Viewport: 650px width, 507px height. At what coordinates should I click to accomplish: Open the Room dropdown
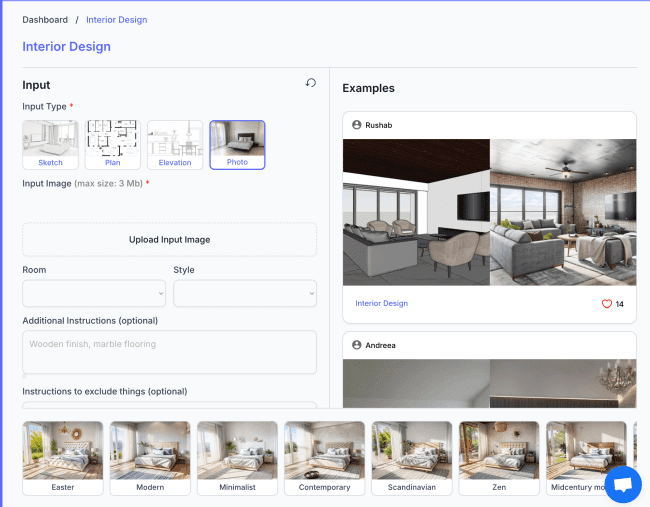pyautogui.click(x=94, y=293)
